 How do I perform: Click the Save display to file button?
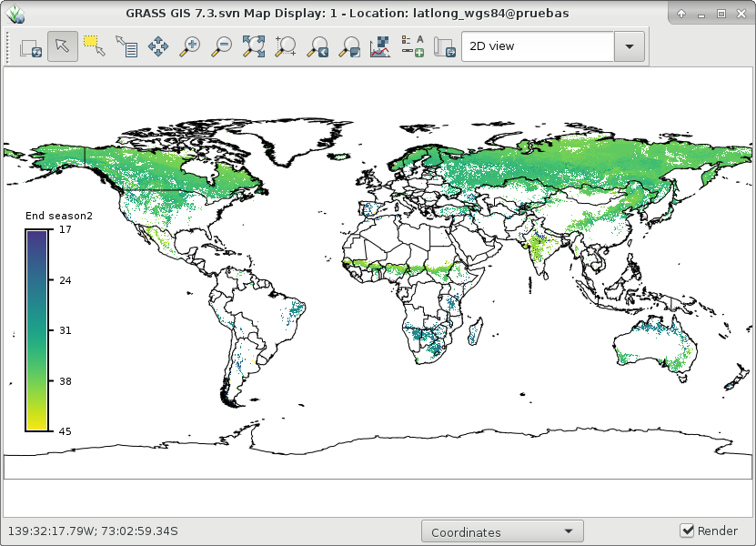click(444, 47)
